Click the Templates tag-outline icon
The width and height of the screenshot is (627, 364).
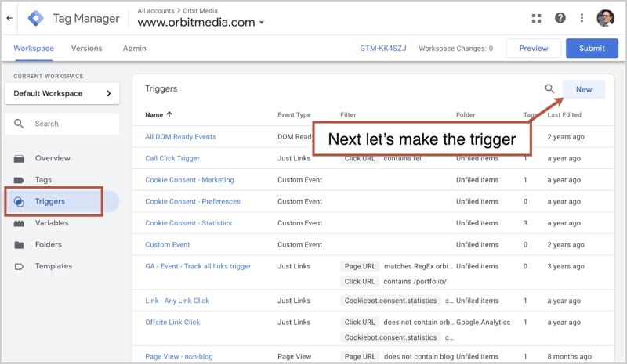coord(19,266)
